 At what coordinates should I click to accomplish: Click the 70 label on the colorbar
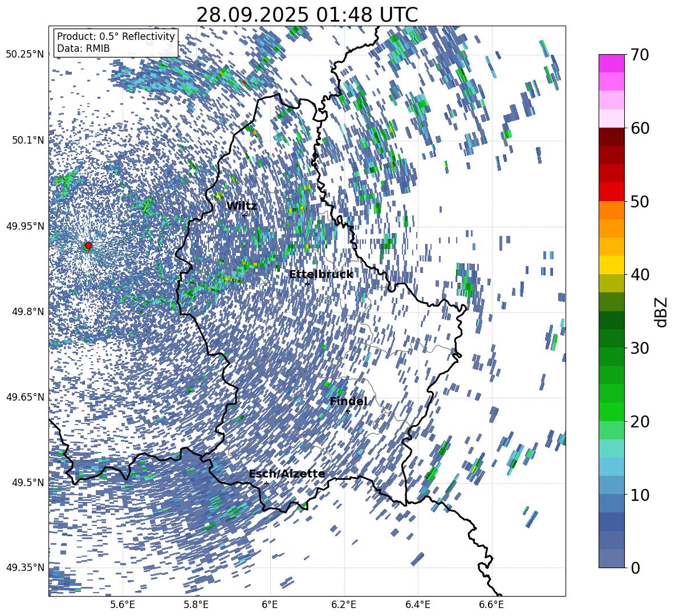tap(639, 55)
